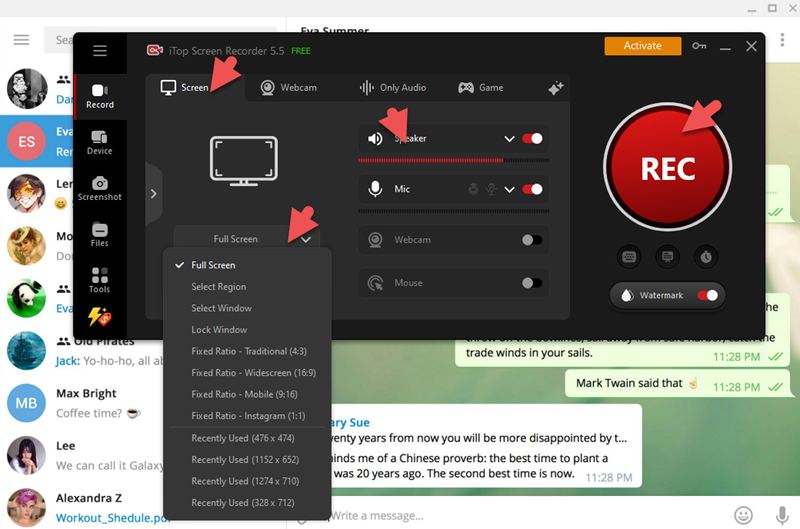
Task: Expand the Speaker device dropdown
Action: tap(509, 138)
